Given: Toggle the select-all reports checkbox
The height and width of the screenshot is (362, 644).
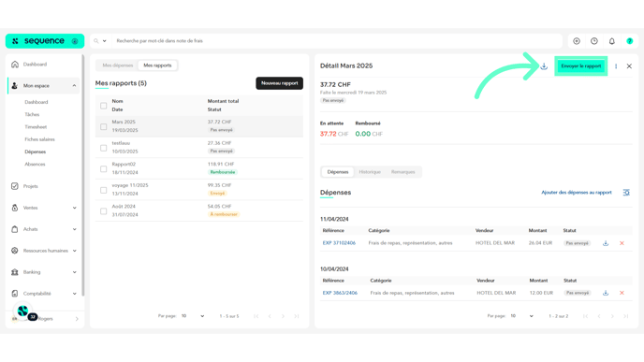Looking at the screenshot, I should point(104,106).
